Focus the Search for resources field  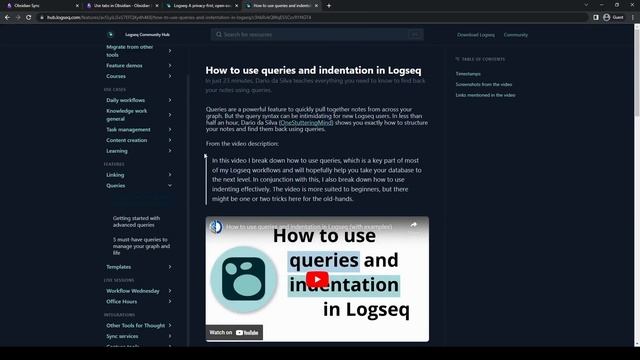click(x=317, y=35)
